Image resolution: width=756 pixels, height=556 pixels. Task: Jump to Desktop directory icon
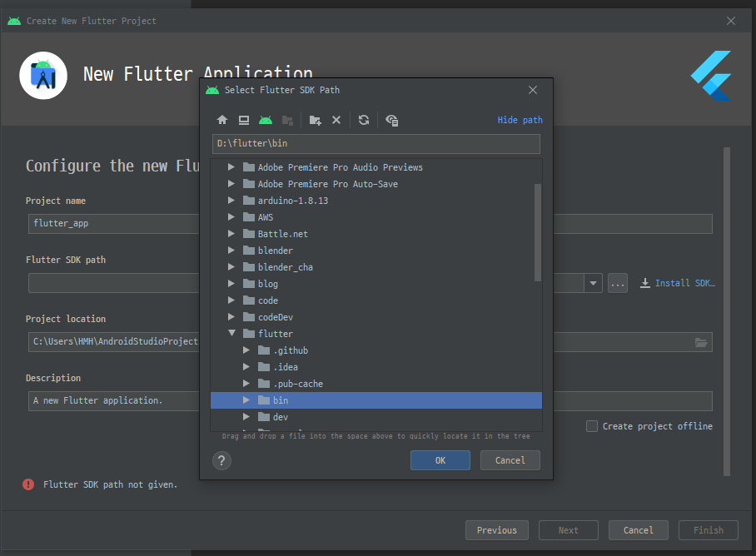244,120
